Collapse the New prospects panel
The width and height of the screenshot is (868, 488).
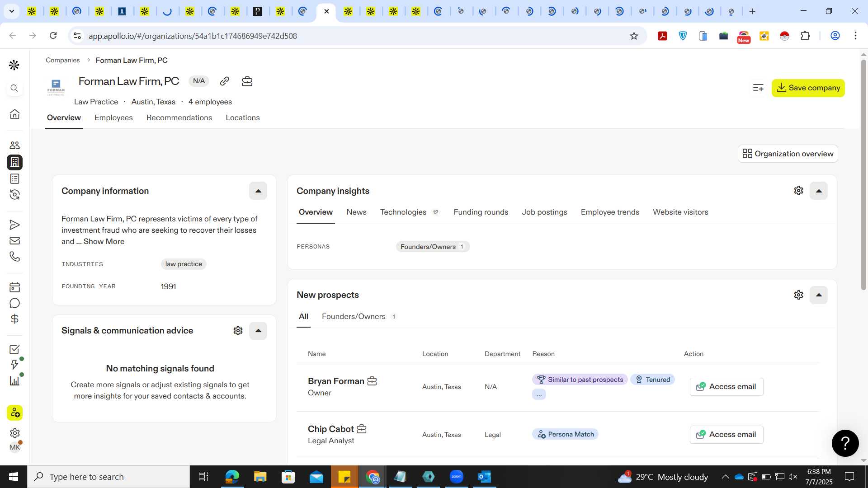(818, 295)
